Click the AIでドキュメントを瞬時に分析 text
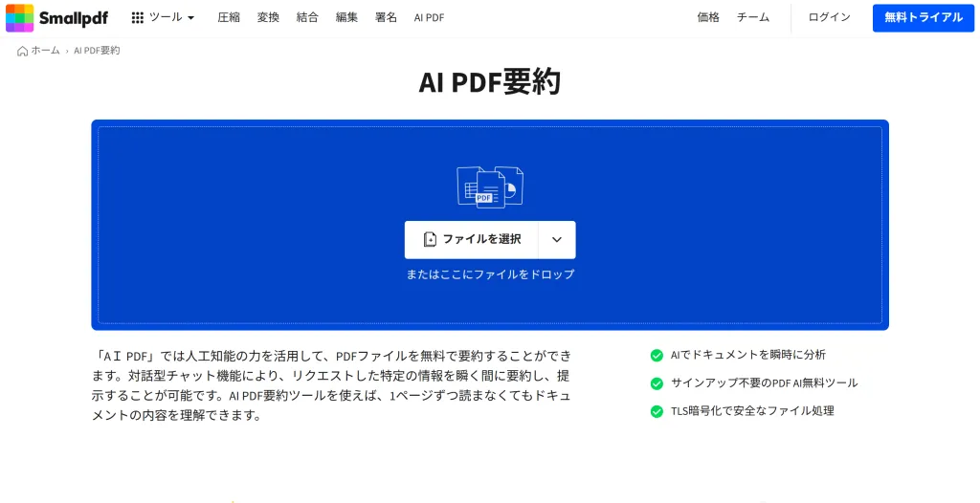Viewport: 980px width, 503px height. pos(748,355)
